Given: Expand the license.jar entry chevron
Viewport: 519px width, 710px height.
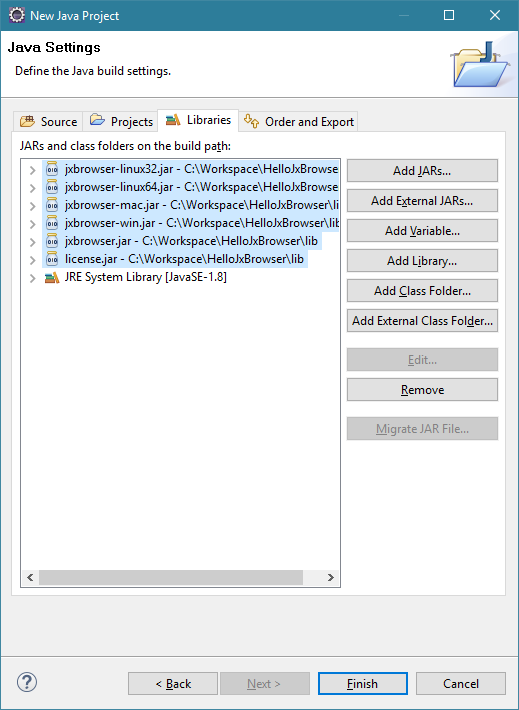Looking at the screenshot, I should tap(32, 259).
